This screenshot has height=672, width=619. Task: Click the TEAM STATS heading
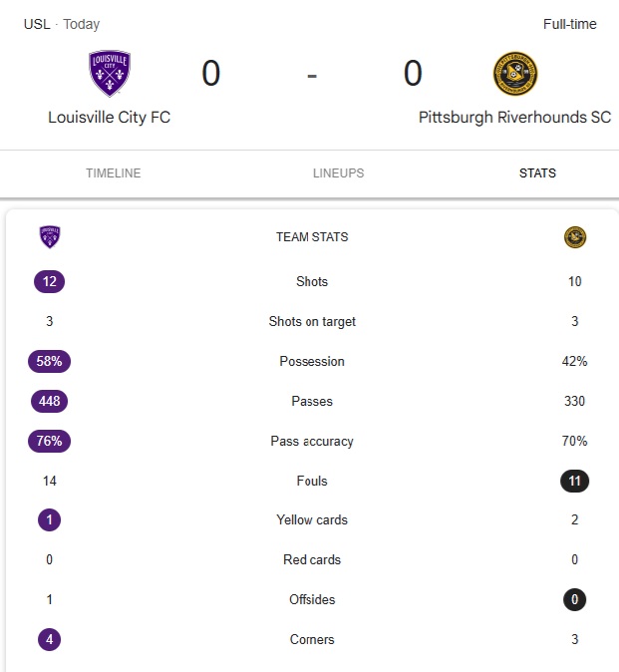(312, 237)
